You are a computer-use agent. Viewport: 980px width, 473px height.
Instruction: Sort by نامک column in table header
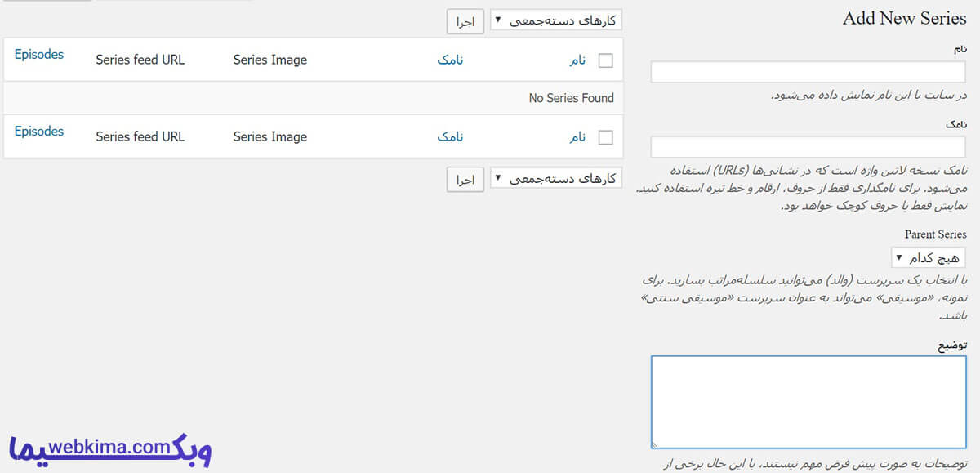click(x=450, y=60)
